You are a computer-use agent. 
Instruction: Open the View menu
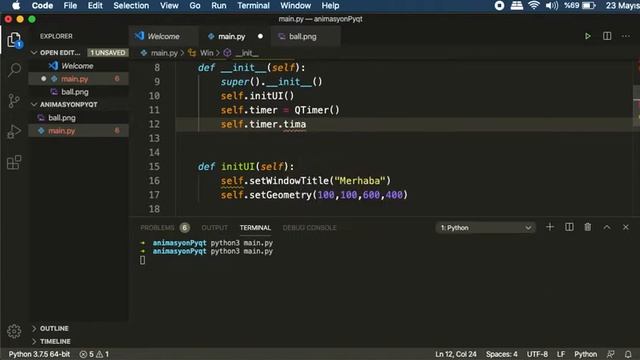tap(169, 6)
